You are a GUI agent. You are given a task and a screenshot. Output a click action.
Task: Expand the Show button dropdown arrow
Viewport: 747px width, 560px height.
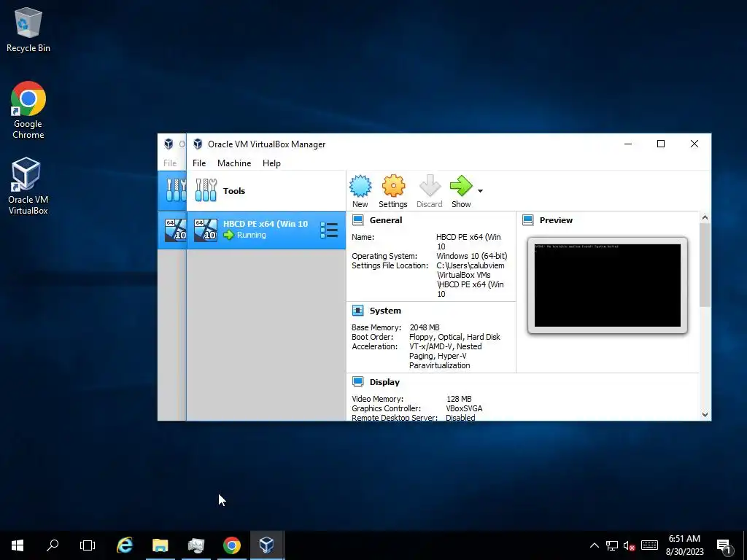tap(480, 191)
